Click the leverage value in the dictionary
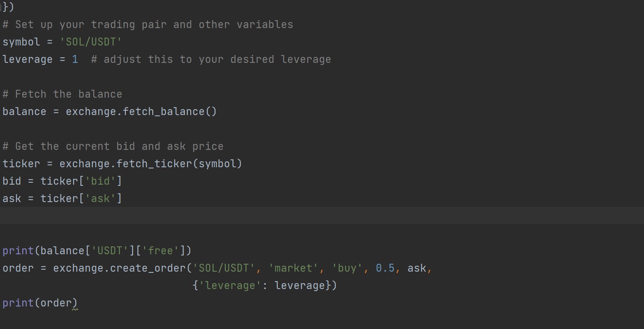Image resolution: width=644 pixels, height=329 pixels. (x=300, y=286)
